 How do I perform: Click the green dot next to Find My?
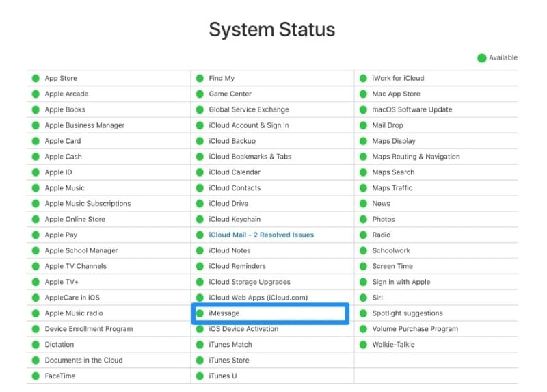pyautogui.click(x=200, y=79)
